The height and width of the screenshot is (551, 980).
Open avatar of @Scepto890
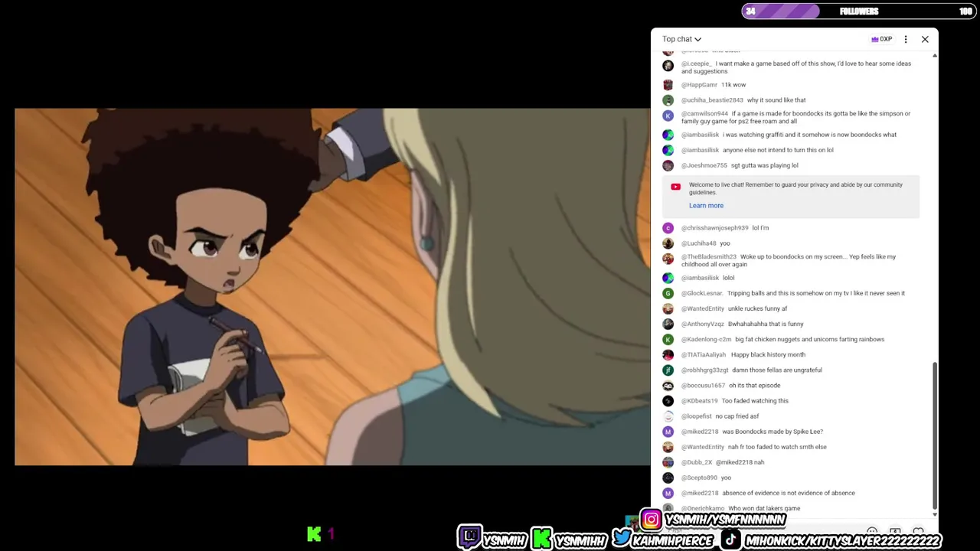click(x=668, y=478)
